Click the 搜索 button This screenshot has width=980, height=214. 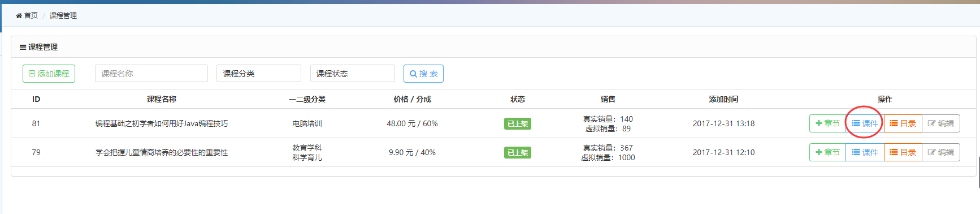[x=423, y=74]
